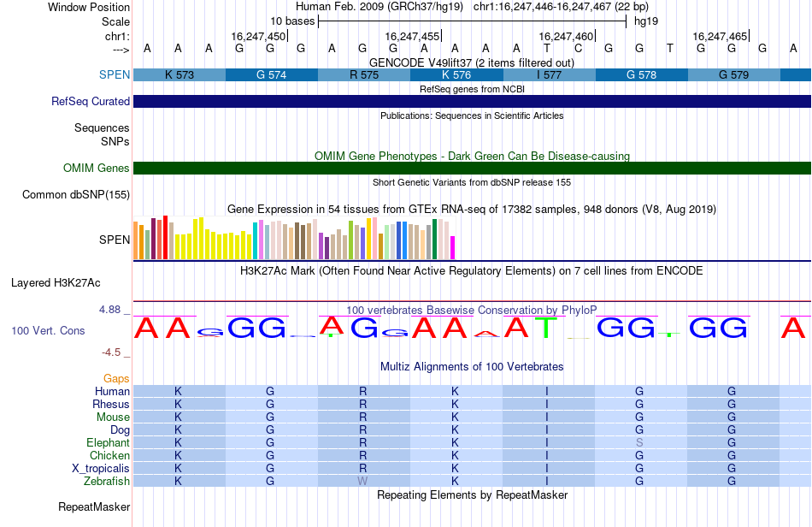This screenshot has height=527, width=812.
Task: Click the bright red bar in GTEx chart
Action: 165,237
